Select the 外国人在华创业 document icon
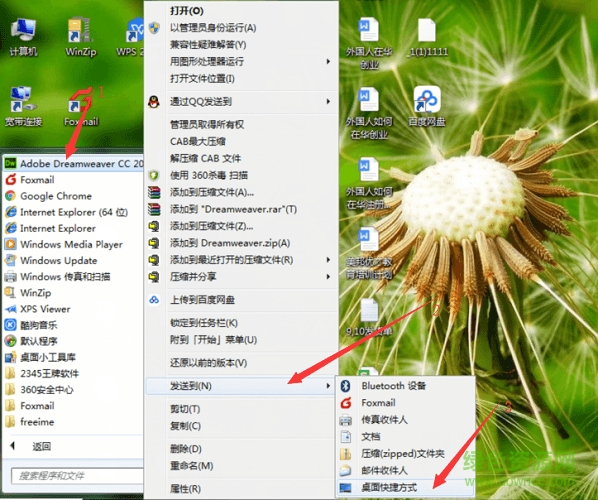598x500 pixels. click(x=369, y=43)
